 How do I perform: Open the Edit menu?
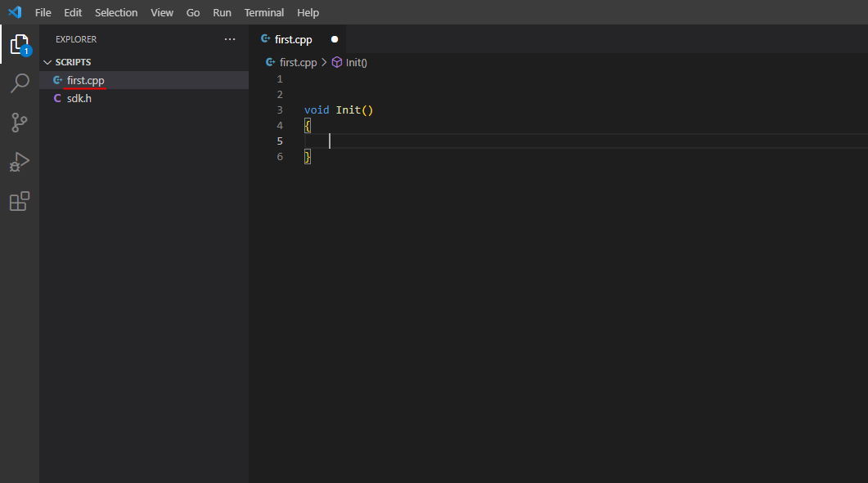coord(73,12)
